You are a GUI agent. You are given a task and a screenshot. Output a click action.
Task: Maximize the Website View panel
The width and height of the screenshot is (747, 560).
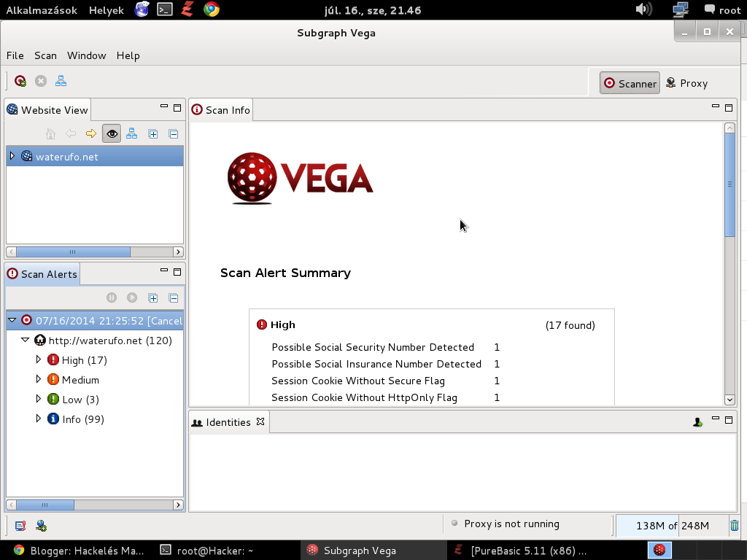pyautogui.click(x=177, y=108)
